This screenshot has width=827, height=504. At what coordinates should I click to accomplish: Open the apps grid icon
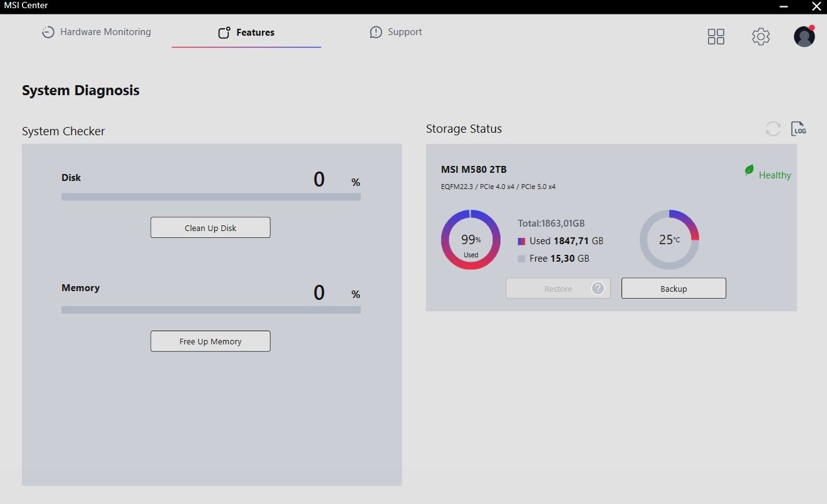coord(716,36)
